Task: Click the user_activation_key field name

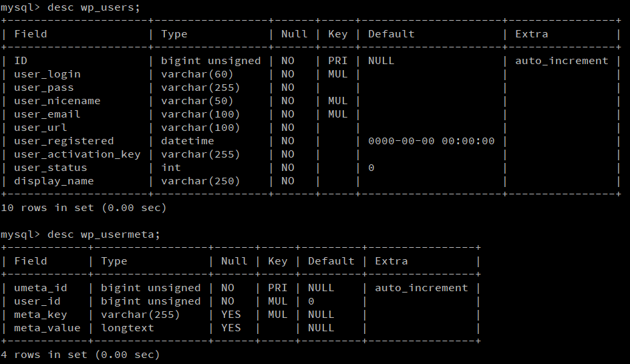Action: click(77, 154)
